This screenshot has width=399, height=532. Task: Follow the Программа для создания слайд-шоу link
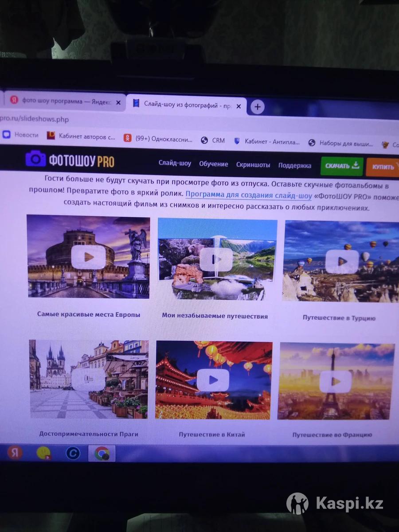(x=248, y=194)
